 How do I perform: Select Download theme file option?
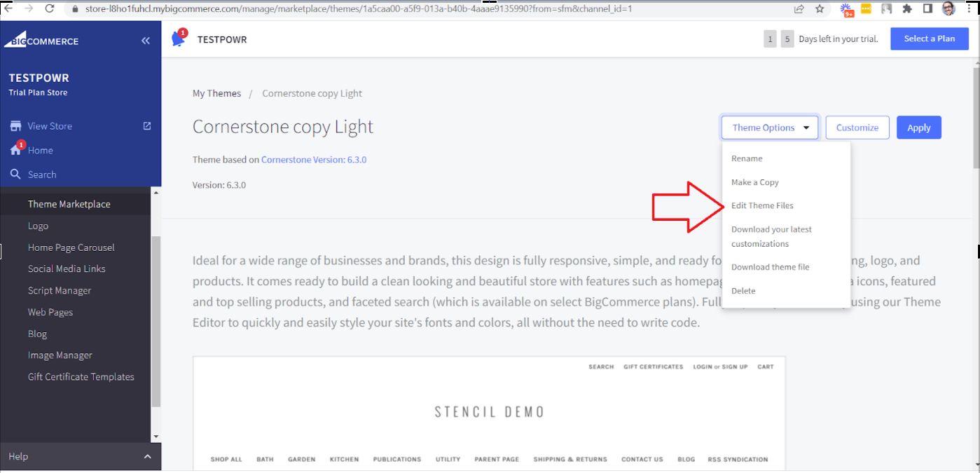pos(771,267)
